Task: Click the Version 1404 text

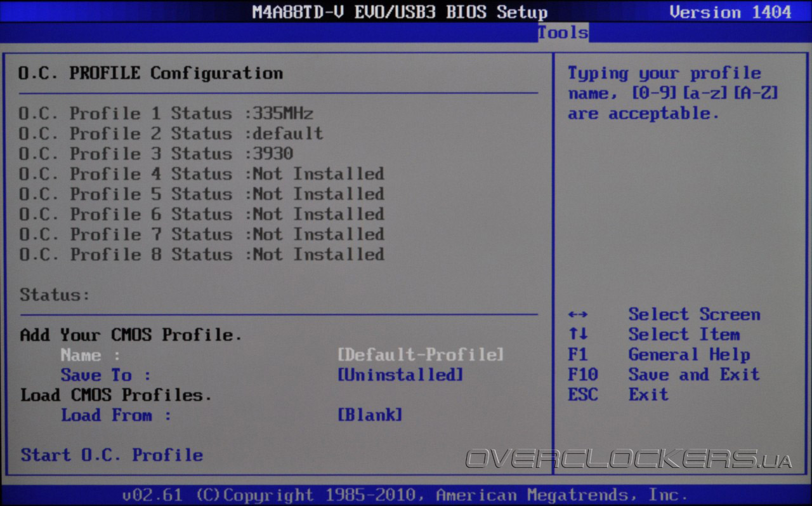Action: (x=731, y=12)
